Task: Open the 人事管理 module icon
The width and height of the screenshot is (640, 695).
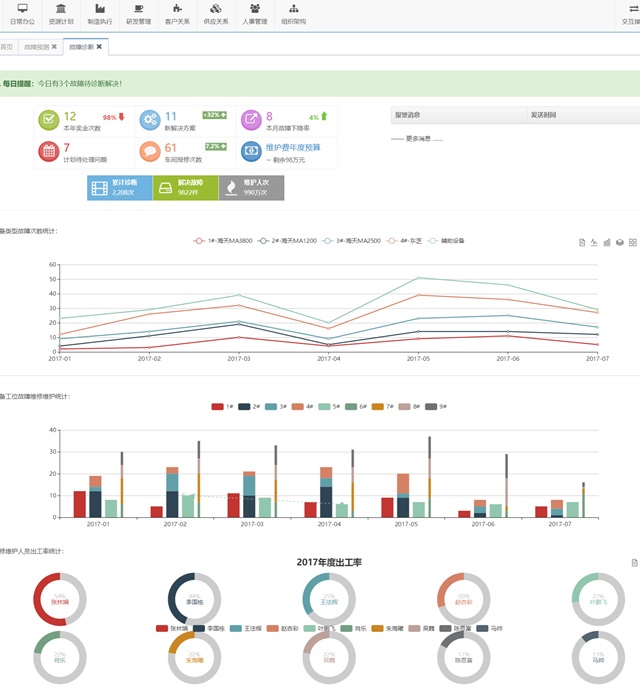Action: tap(254, 9)
